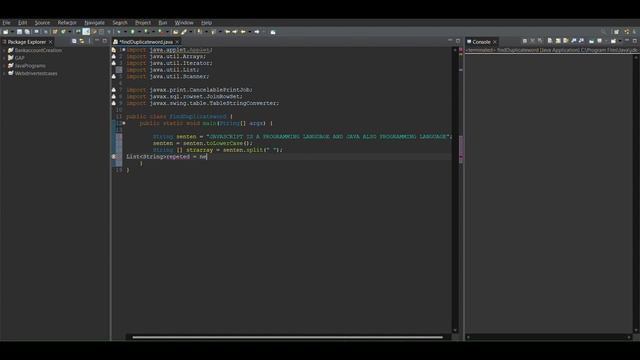Click the Forward navigation arrow icon
640x360 pixels.
tap(257, 32)
